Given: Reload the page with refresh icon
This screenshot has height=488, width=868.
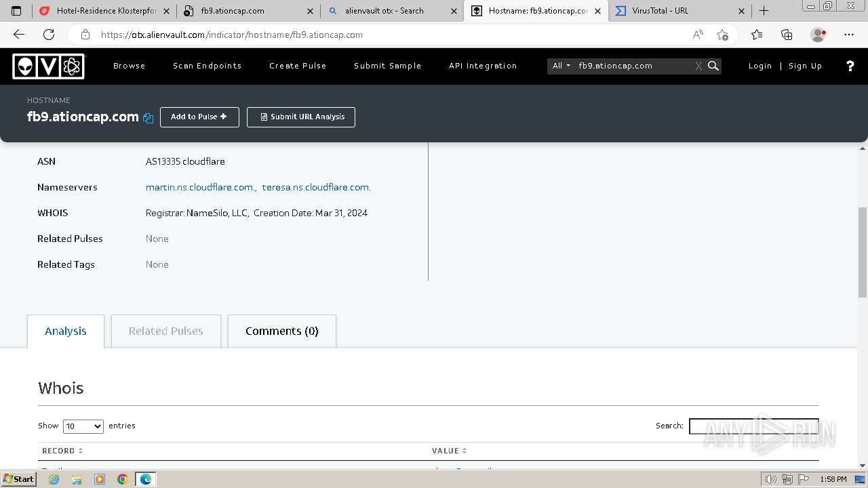Looking at the screenshot, I should tap(49, 35).
